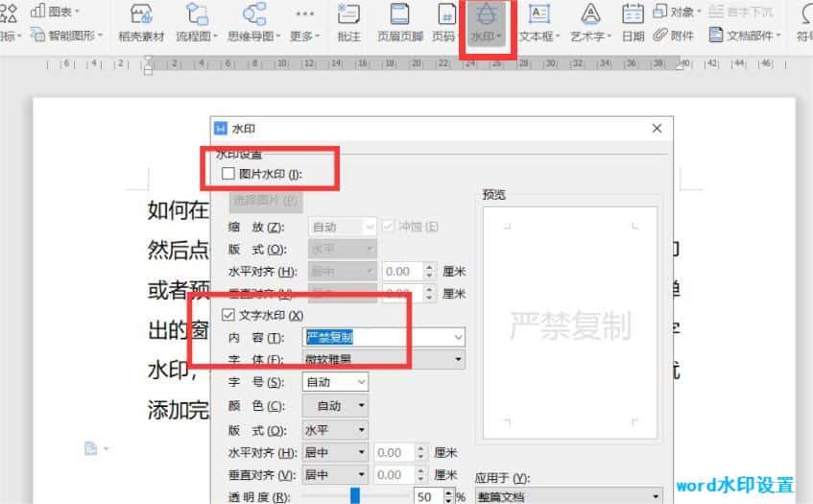
Task: Open the 智能图形 smart graphics tool
Action: click(67, 36)
